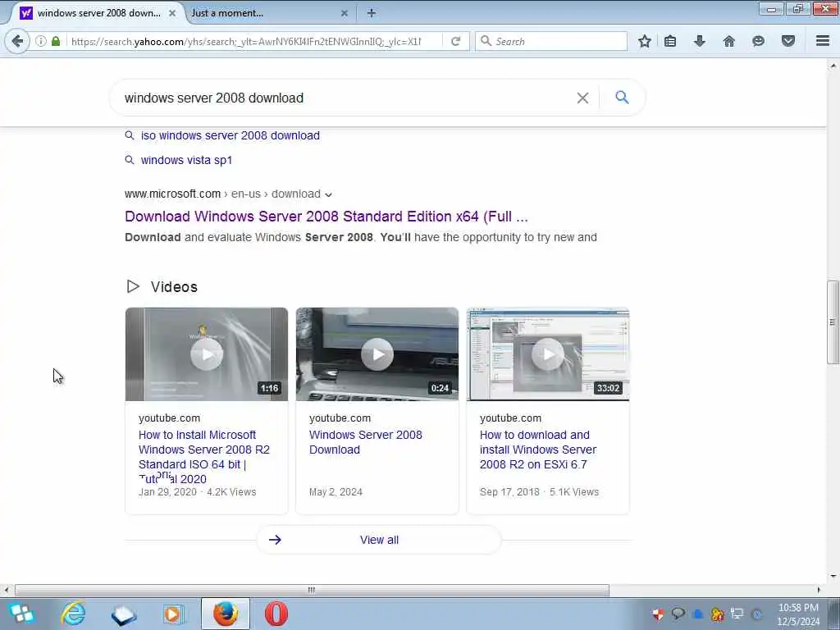Play the 33:02 ESXi video thumbnail

click(x=547, y=354)
